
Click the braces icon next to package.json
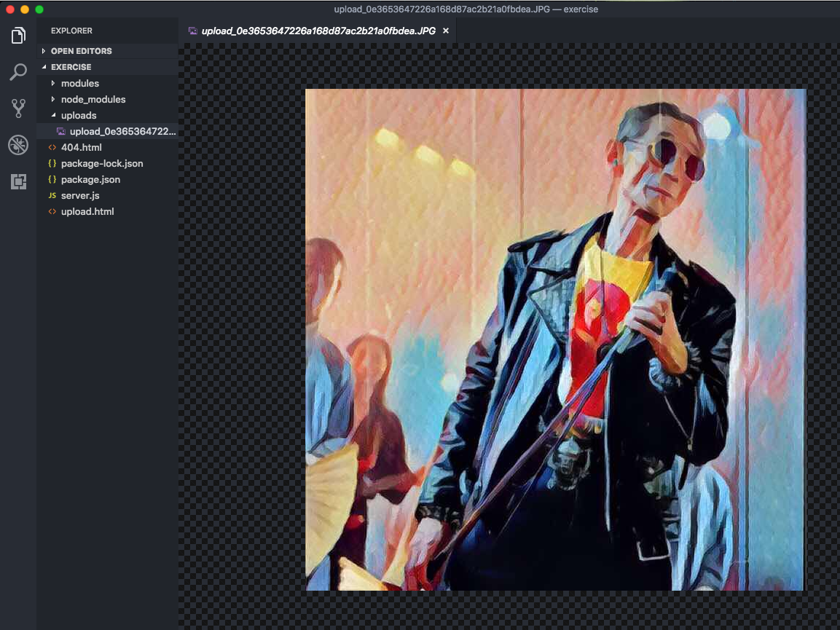coord(52,179)
